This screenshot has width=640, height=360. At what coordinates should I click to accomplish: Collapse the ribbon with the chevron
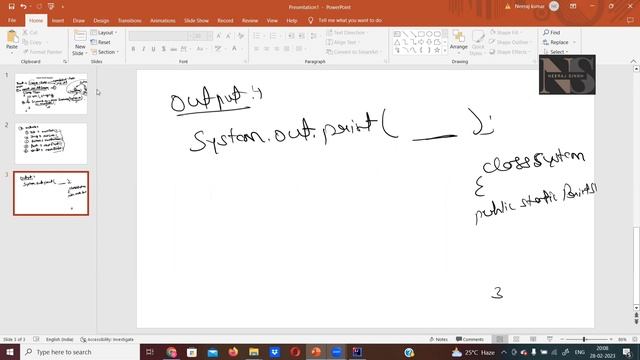click(633, 61)
